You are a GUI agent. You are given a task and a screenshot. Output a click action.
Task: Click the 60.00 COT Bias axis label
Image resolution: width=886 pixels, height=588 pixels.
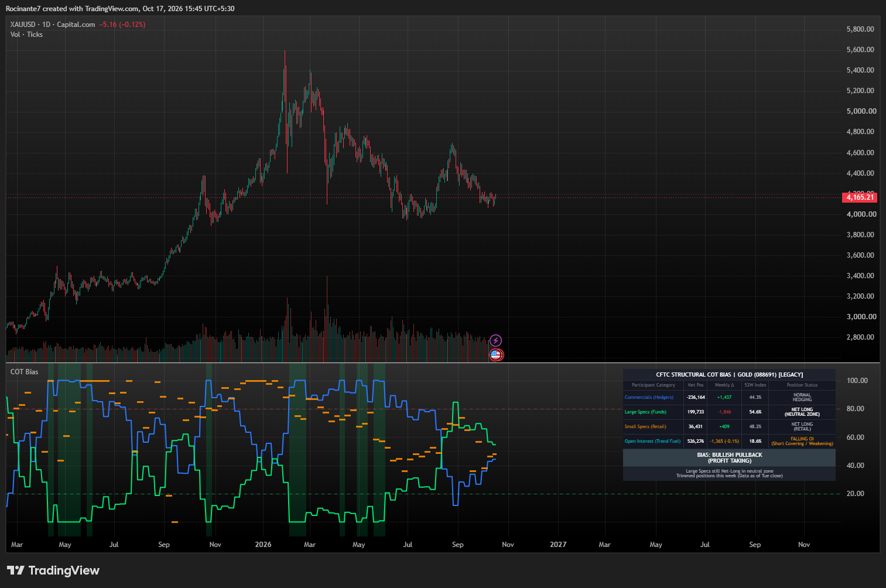(x=856, y=437)
